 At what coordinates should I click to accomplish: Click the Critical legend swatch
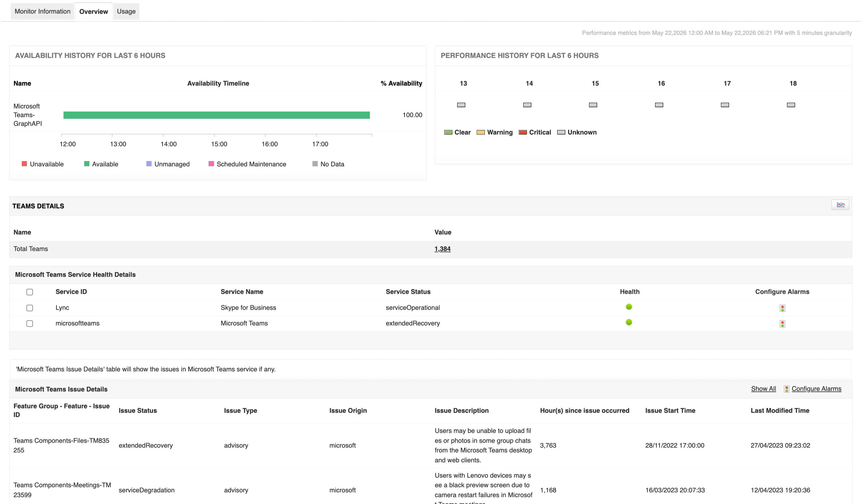click(x=522, y=132)
